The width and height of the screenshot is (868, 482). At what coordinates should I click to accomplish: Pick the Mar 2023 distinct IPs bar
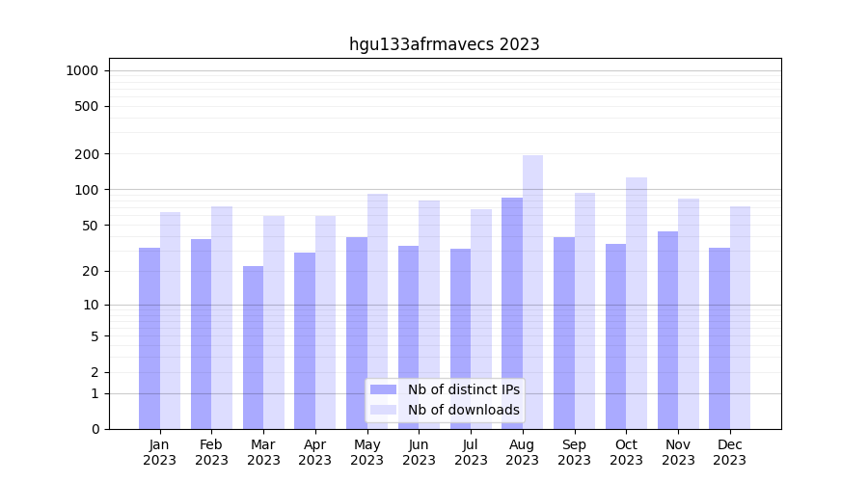[253, 347]
